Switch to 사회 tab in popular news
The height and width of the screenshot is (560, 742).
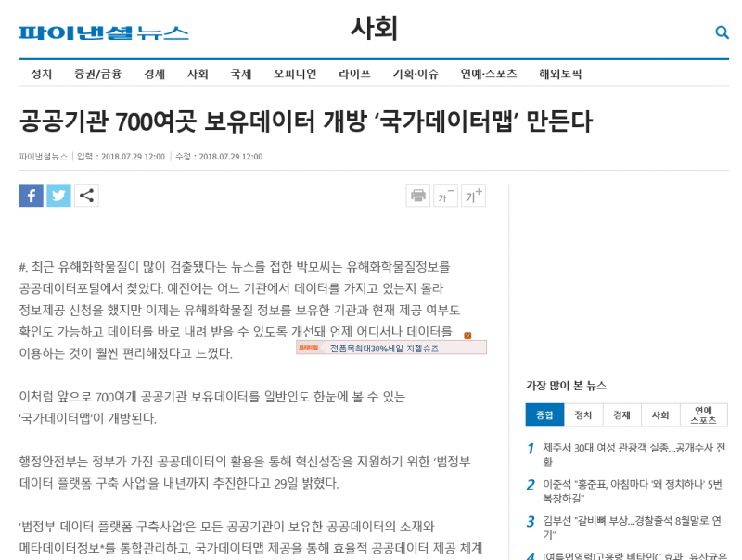[x=660, y=414]
